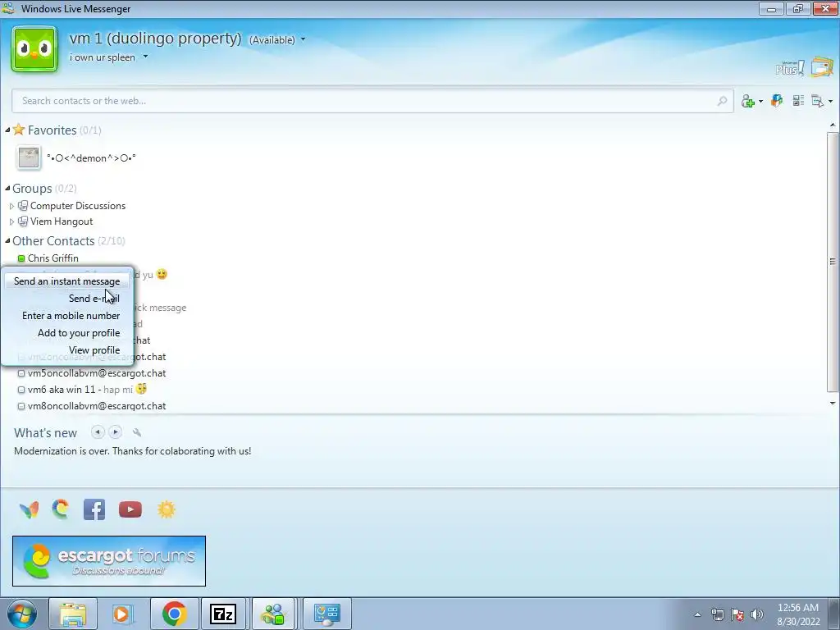
Task: Click the Favorites star icon
Action: pyautogui.click(x=19, y=129)
